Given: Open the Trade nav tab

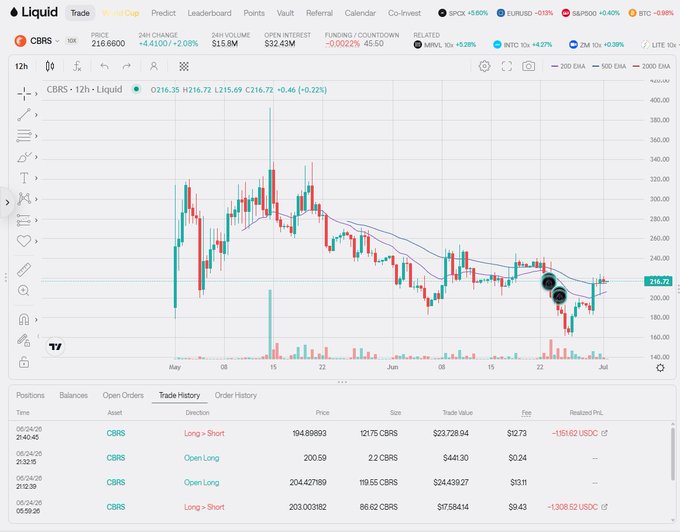Looking at the screenshot, I should tap(80, 13).
